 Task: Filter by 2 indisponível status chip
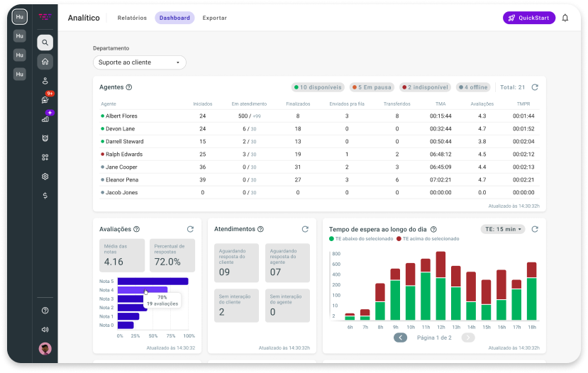point(425,87)
